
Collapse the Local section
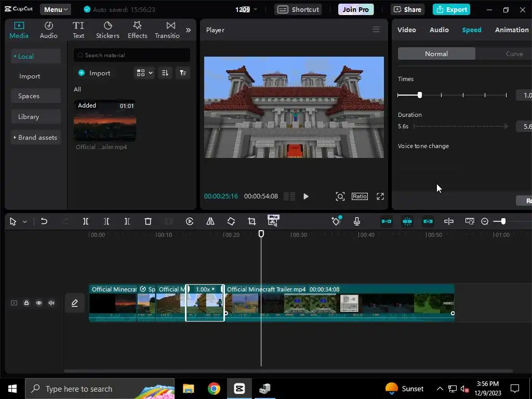click(x=36, y=56)
